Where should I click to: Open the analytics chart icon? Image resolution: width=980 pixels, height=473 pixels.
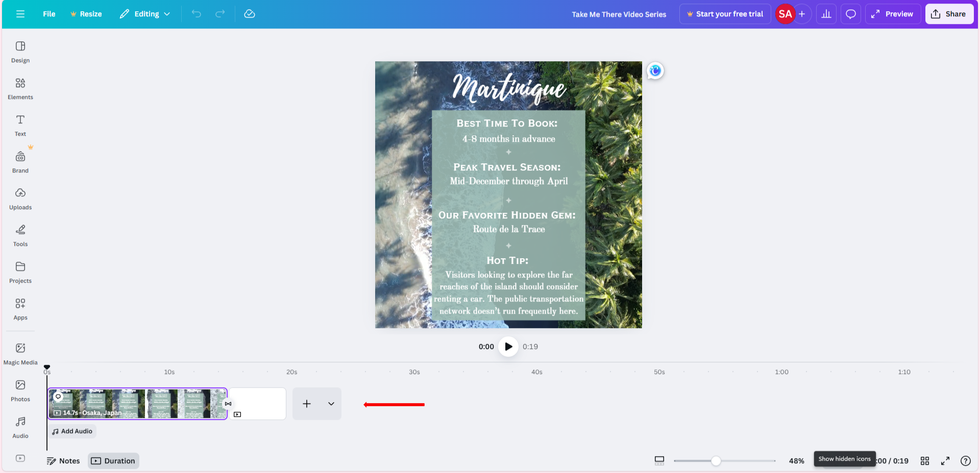[x=826, y=14]
